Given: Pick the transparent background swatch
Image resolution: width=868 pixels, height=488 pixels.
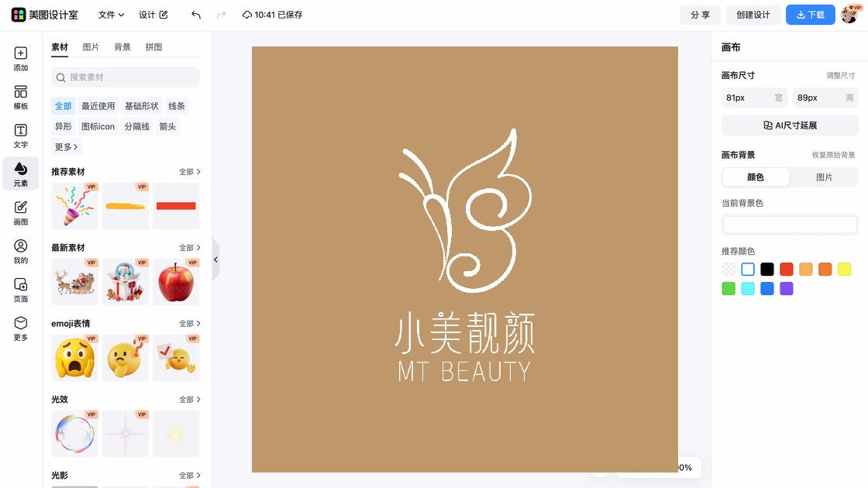Looking at the screenshot, I should click(x=728, y=270).
